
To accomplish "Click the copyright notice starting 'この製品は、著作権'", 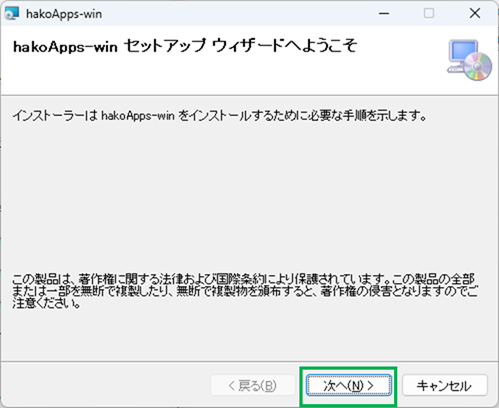I will tap(245, 291).
